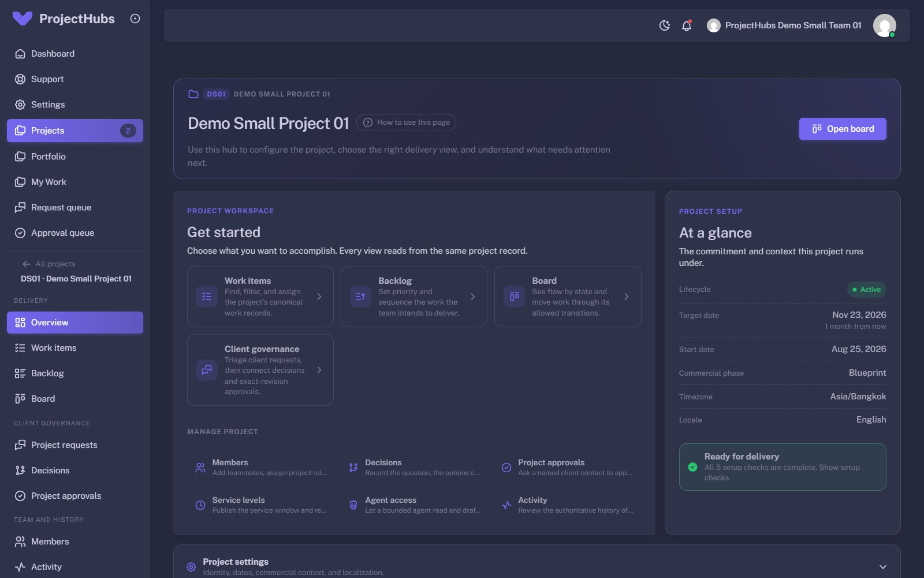The height and width of the screenshot is (578, 924).
Task: Open Settings in sidebar
Action: [75, 105]
